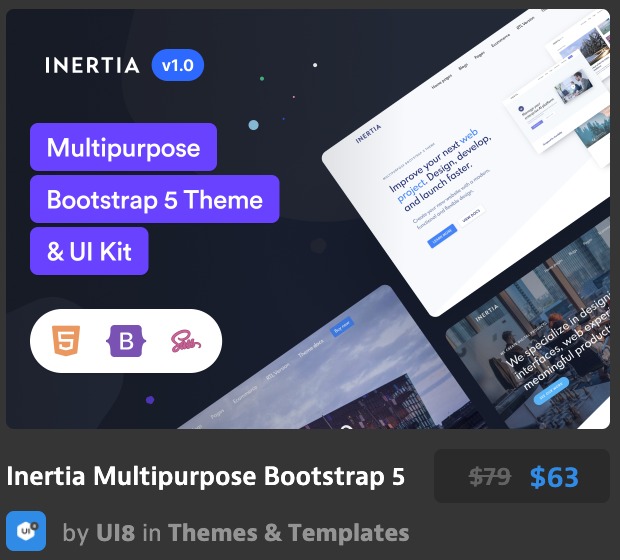Click the Bootstrap B icon
Image resolution: width=620 pixels, height=560 pixels.
coord(126,342)
